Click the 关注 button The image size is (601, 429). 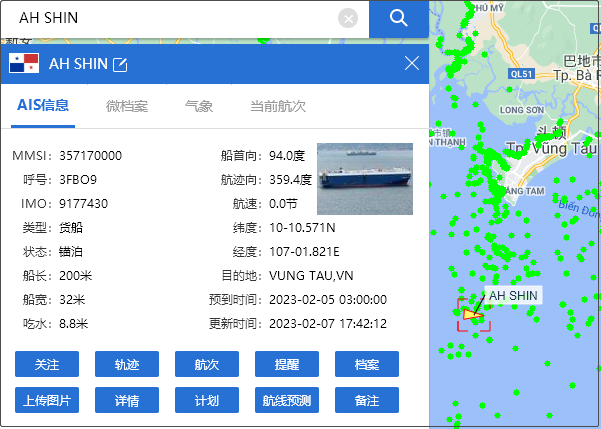pyautogui.click(x=47, y=364)
